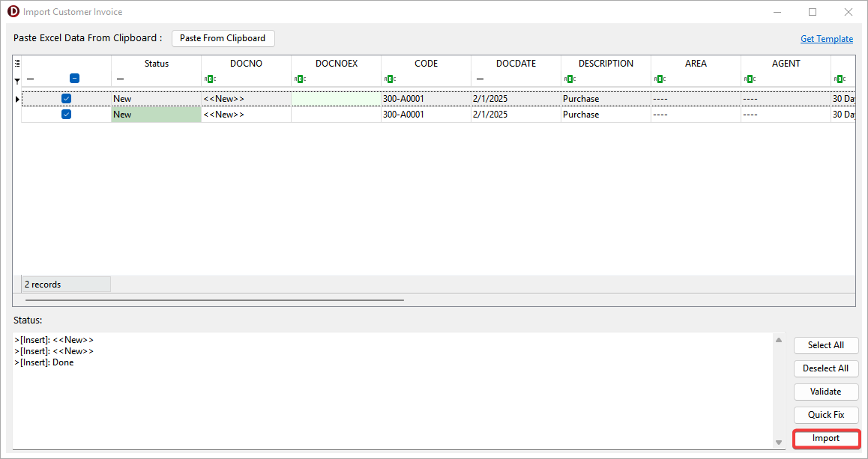
Task: Open the Get Template link
Action: tap(826, 39)
